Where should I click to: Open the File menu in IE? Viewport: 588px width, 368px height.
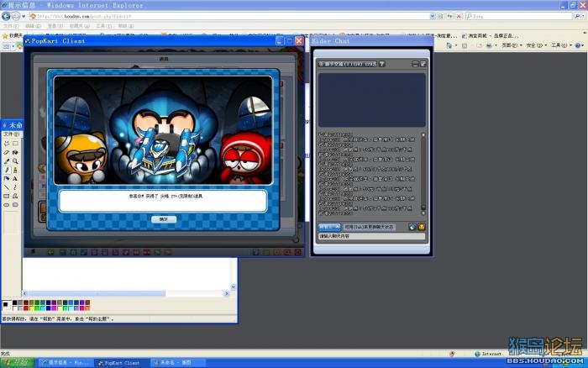[11, 26]
